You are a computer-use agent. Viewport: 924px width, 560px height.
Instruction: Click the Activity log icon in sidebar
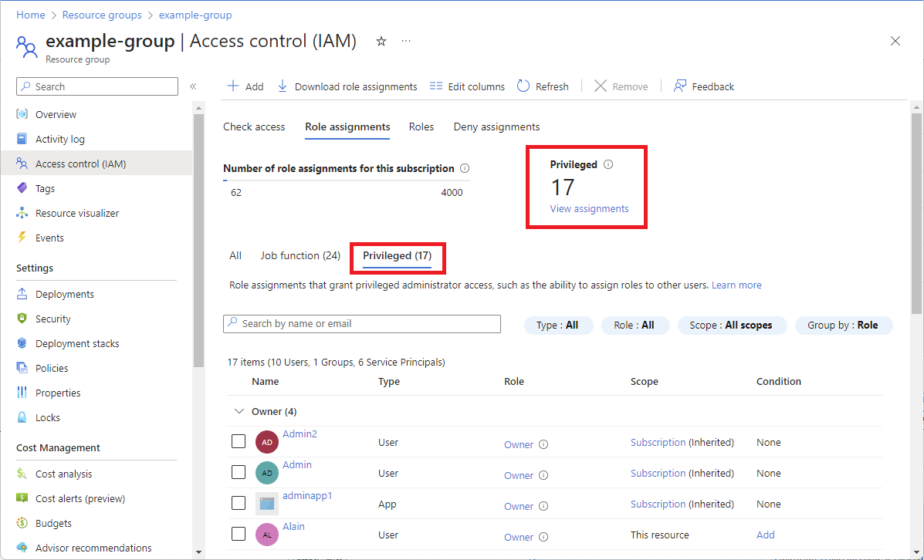point(22,139)
